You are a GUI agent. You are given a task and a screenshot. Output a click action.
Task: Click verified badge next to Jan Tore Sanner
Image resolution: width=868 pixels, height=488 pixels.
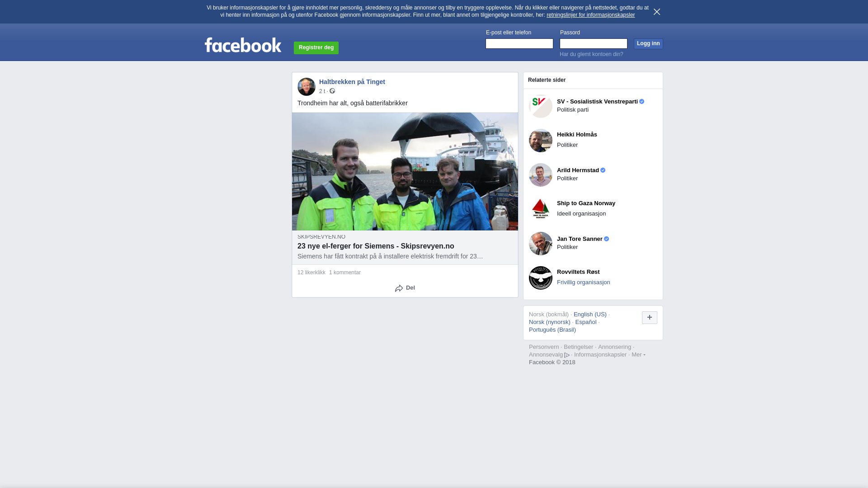click(606, 239)
